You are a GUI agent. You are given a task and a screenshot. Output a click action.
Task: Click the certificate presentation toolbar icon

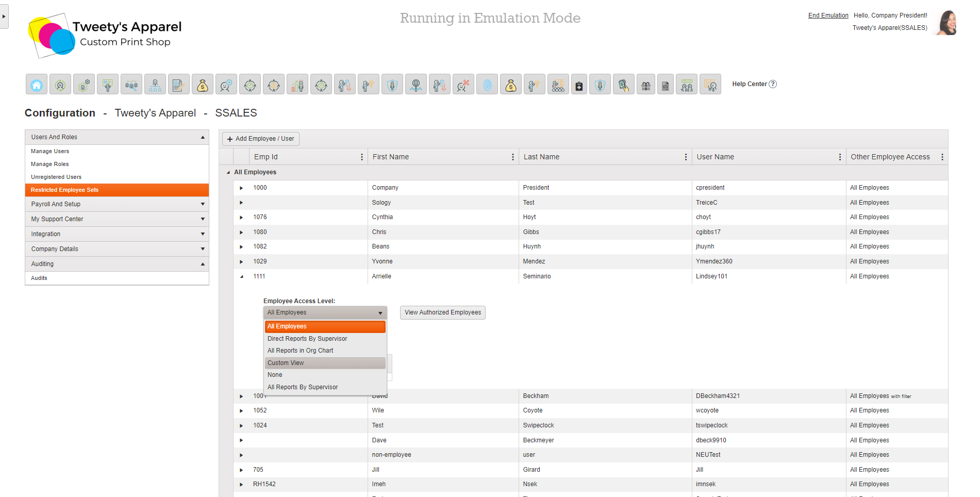click(108, 85)
